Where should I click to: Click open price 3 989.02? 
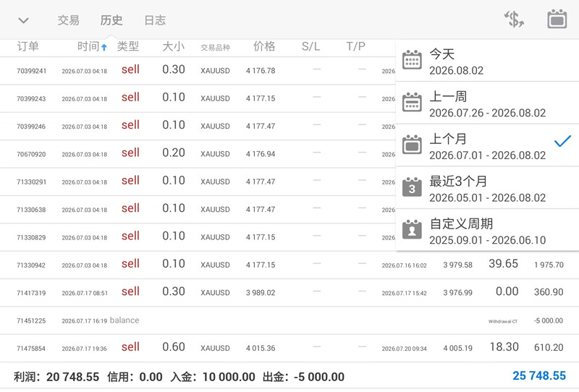tap(261, 293)
